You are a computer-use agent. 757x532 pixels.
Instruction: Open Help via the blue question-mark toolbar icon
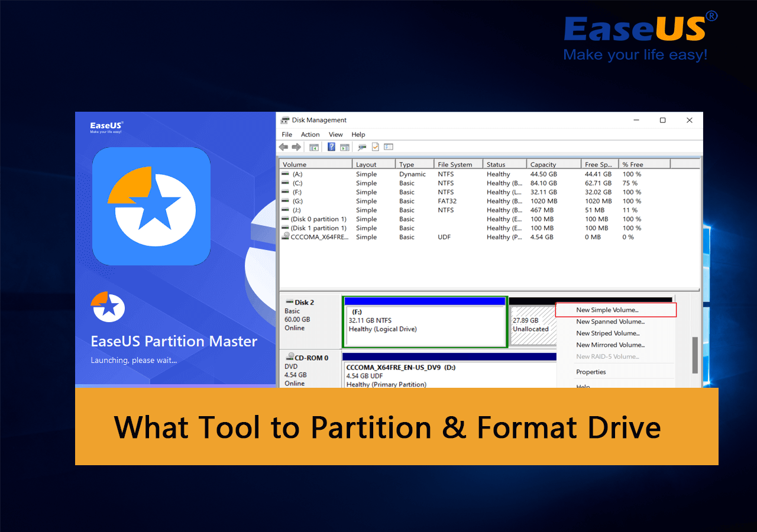click(332, 147)
